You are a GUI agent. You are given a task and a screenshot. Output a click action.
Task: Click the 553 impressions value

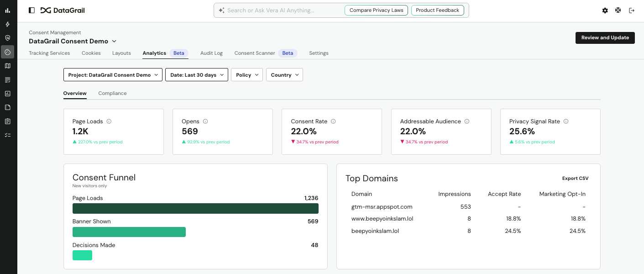[466, 207]
